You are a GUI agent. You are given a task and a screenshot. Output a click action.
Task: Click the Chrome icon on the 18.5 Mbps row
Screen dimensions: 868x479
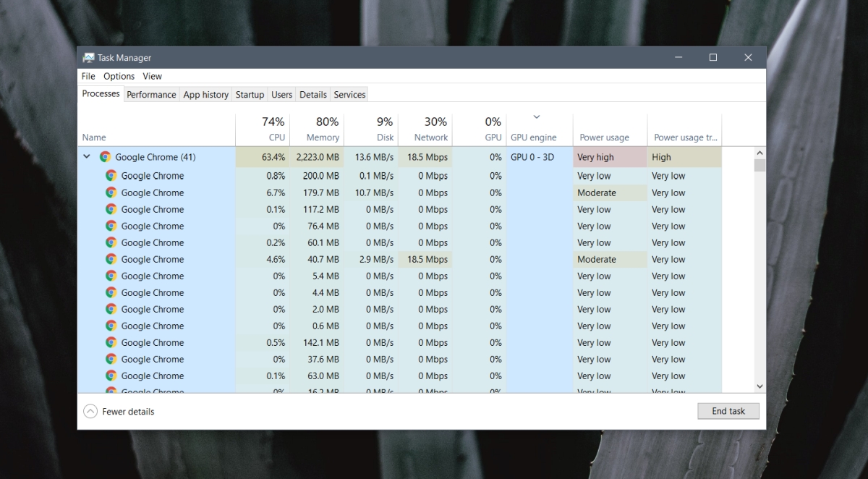pyautogui.click(x=112, y=259)
